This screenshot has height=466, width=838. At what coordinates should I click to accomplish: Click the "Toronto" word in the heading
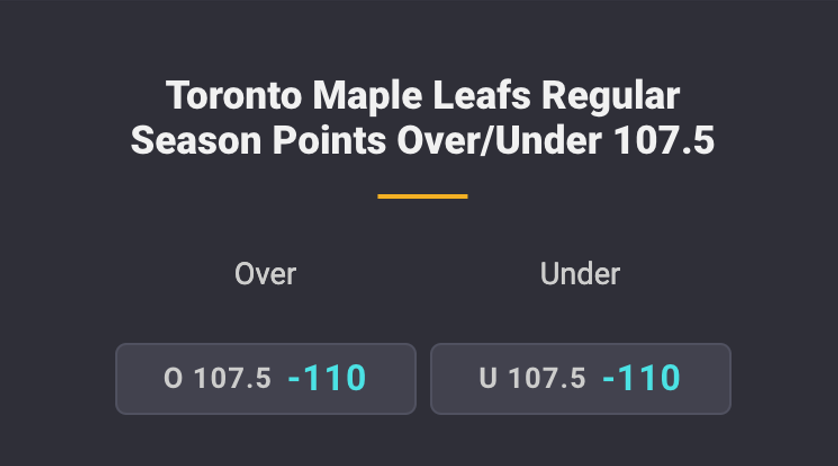(x=234, y=97)
